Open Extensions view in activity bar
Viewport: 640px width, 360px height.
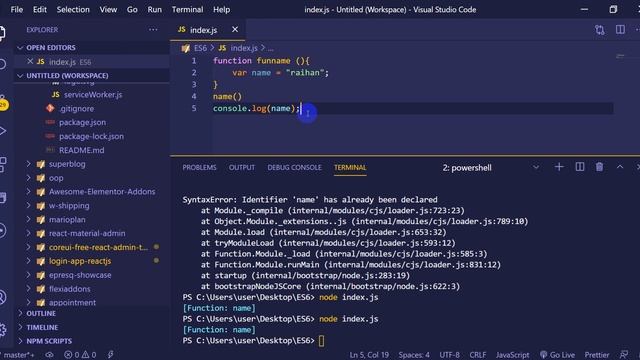(x=2, y=164)
